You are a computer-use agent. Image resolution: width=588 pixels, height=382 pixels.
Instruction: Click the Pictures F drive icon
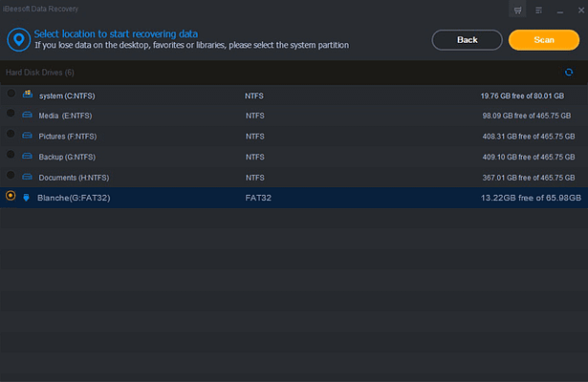[27, 136]
